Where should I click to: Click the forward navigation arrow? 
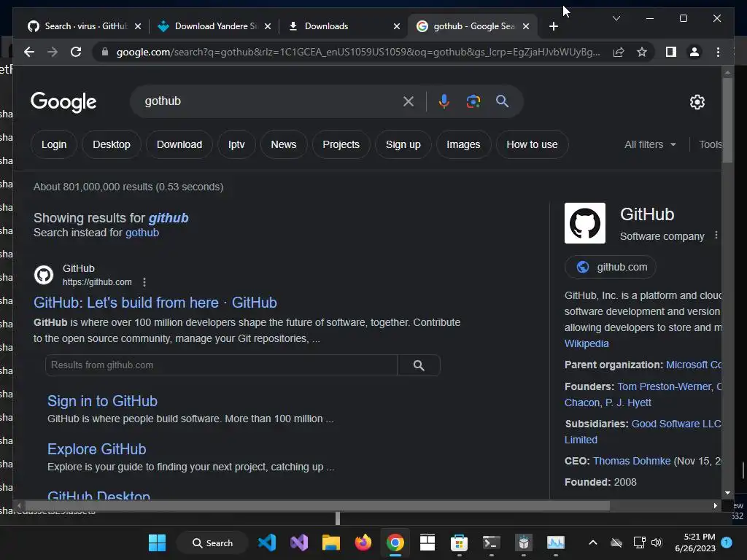pyautogui.click(x=53, y=52)
